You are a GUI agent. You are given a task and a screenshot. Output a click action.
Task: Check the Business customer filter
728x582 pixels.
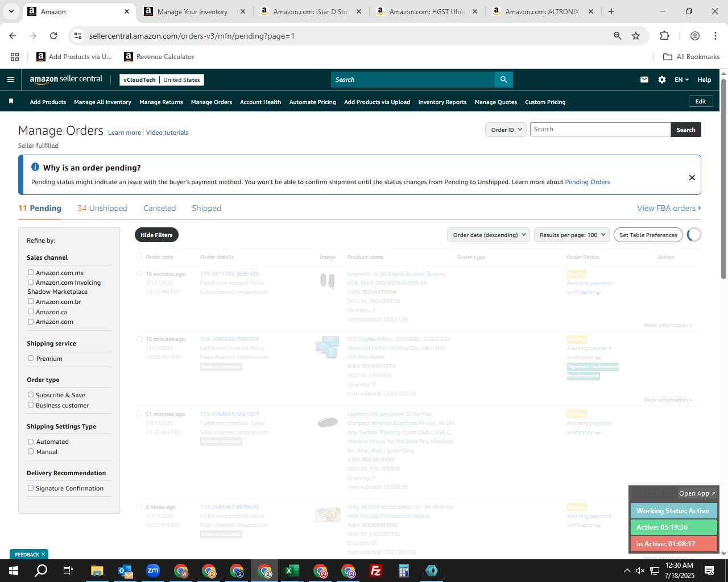coord(31,405)
